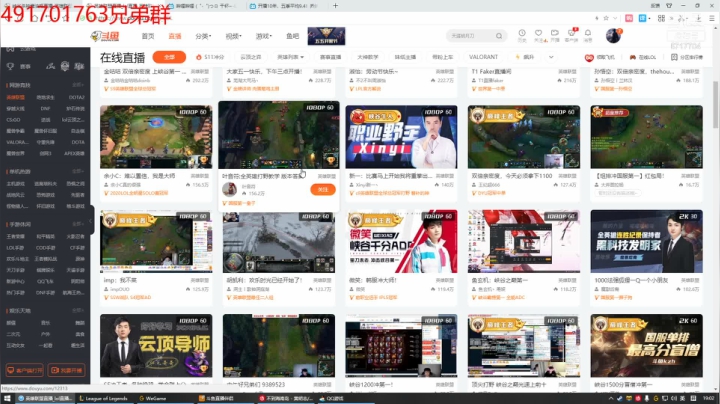Open the COD手游 category in sidebar

point(45,248)
